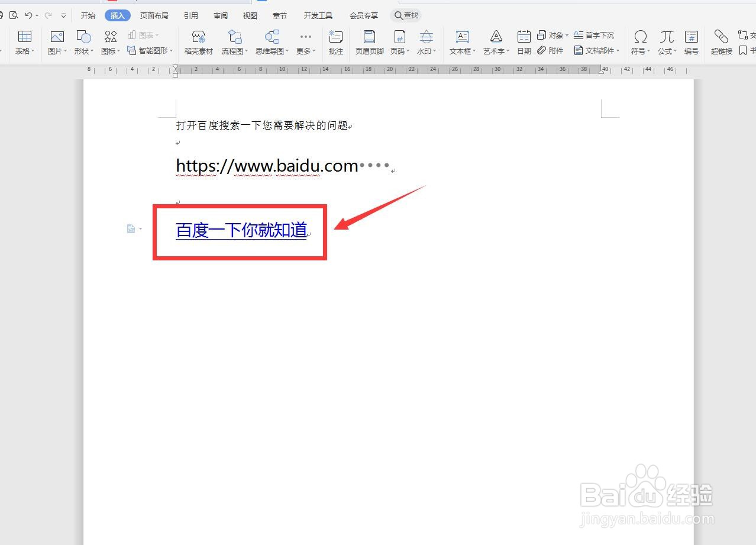Open 页眉页脚 header and footer

click(x=369, y=43)
